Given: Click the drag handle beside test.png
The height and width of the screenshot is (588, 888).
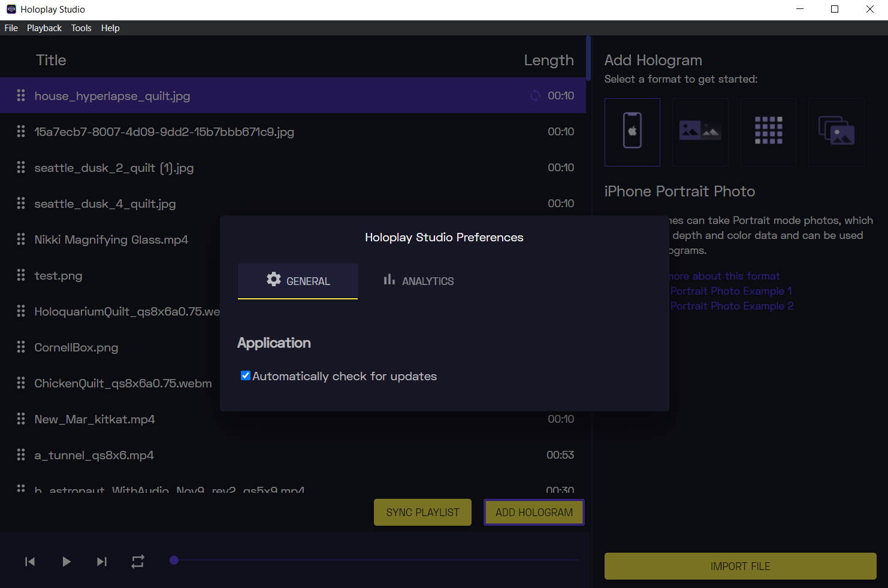Looking at the screenshot, I should click(21, 275).
